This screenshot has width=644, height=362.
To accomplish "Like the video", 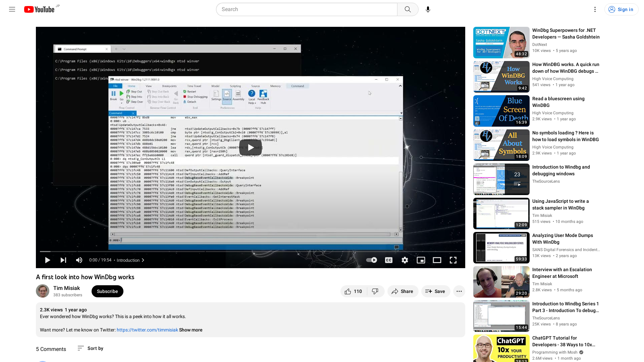I will 354,291.
